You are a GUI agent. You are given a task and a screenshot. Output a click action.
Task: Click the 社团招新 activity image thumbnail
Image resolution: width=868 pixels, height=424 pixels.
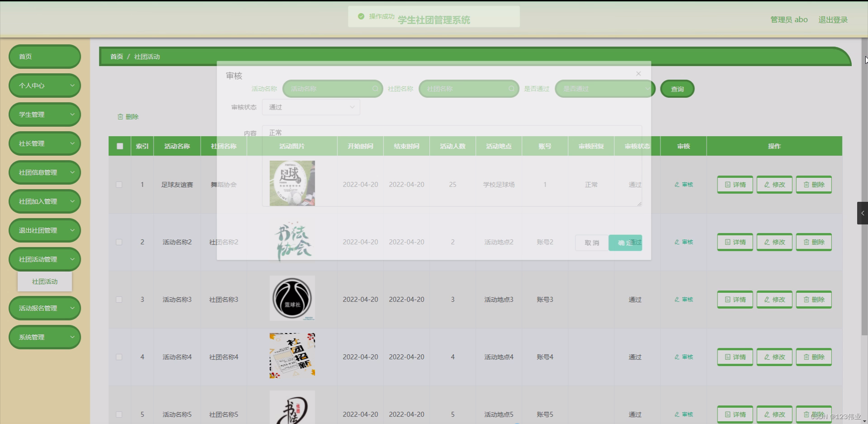(x=292, y=356)
